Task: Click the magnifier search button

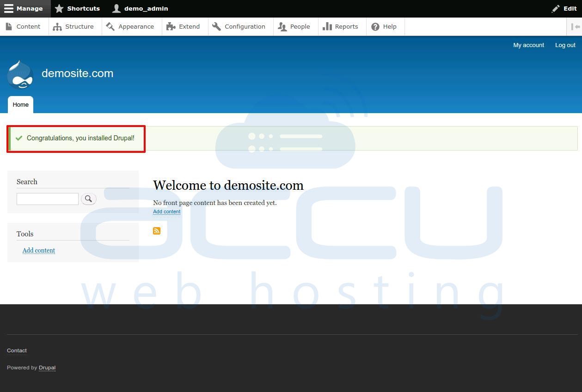Action: point(89,199)
